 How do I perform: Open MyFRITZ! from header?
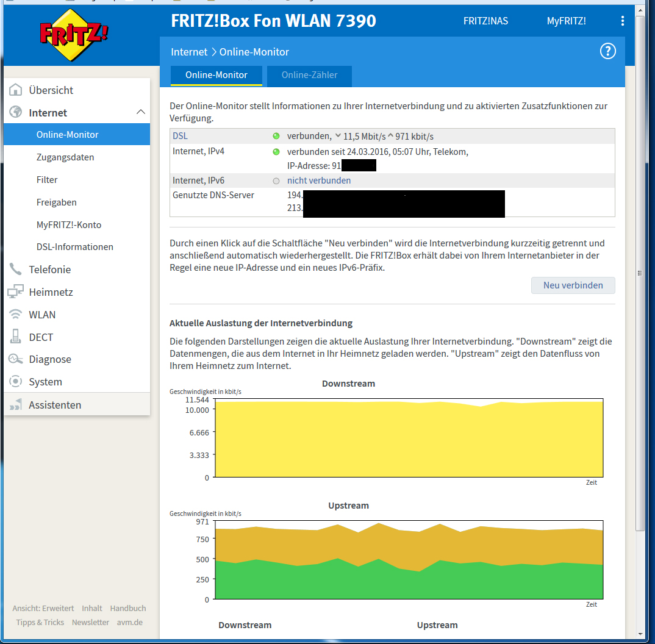tap(566, 21)
